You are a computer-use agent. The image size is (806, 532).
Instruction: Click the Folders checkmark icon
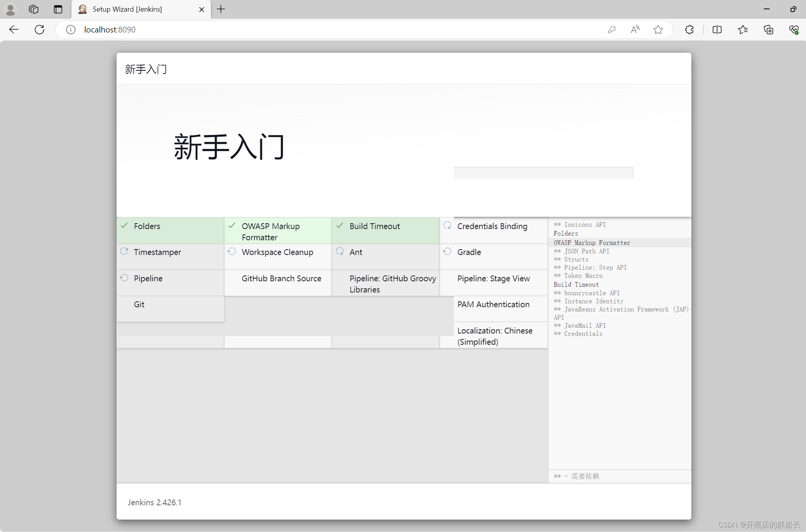coord(124,226)
